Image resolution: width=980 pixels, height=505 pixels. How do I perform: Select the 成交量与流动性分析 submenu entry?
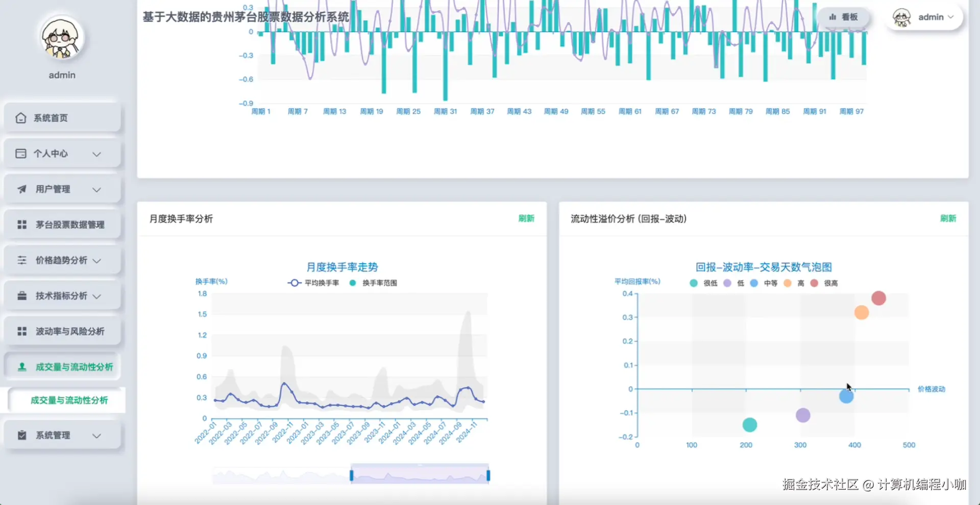pyautogui.click(x=66, y=400)
